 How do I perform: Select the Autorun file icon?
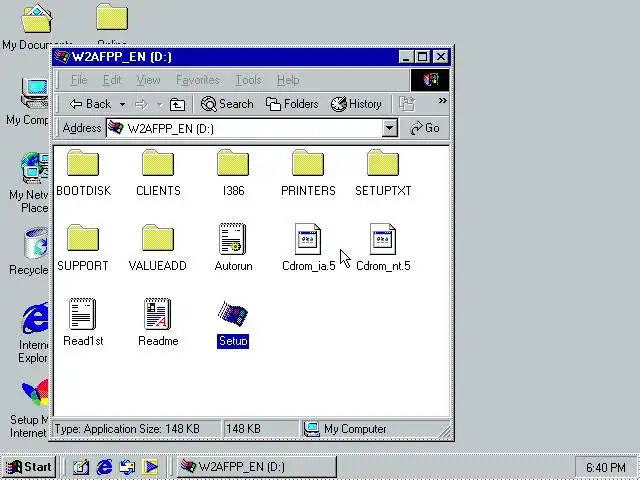point(233,239)
